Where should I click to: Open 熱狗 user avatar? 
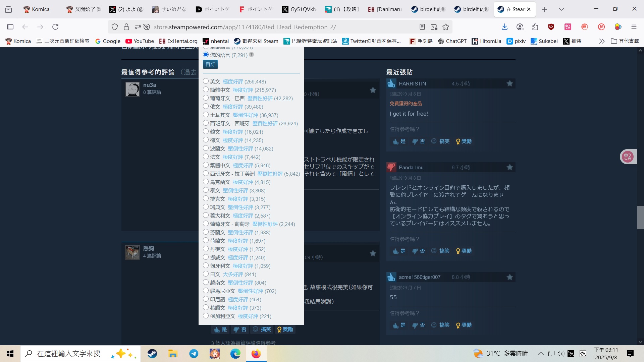132,252
